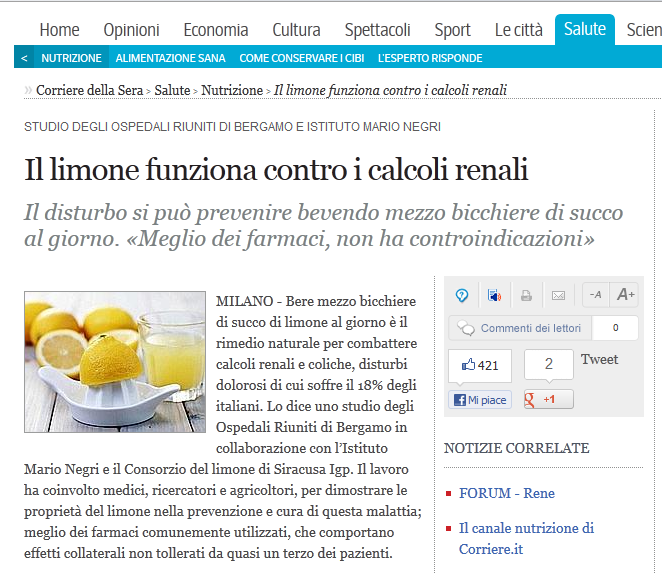Click the lemon juice article photo
The width and height of the screenshot is (662, 573).
click(x=115, y=362)
